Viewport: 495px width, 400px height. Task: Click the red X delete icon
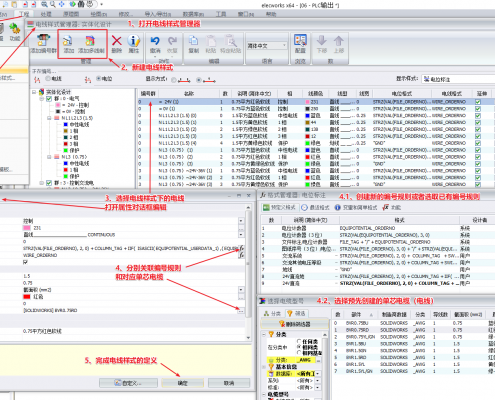[116, 41]
